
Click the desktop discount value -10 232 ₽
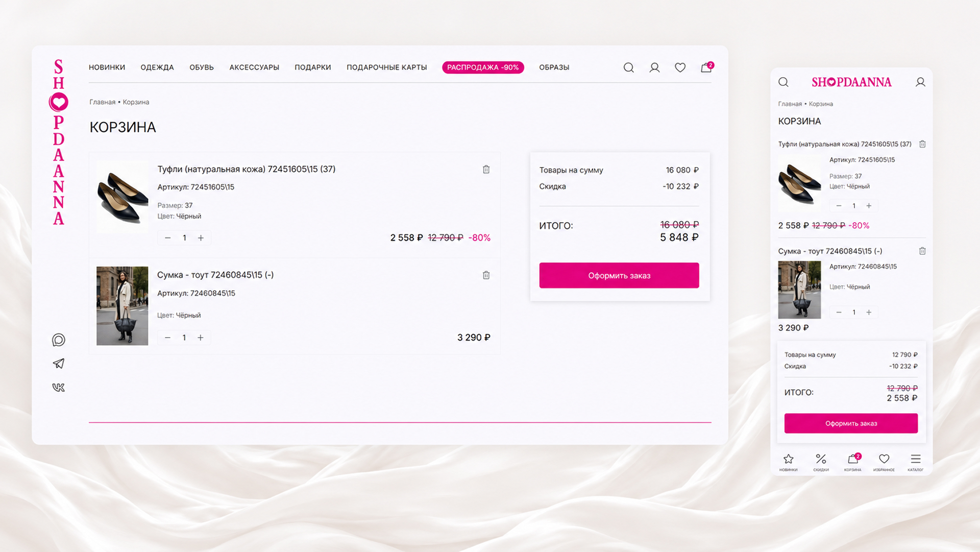pyautogui.click(x=680, y=186)
